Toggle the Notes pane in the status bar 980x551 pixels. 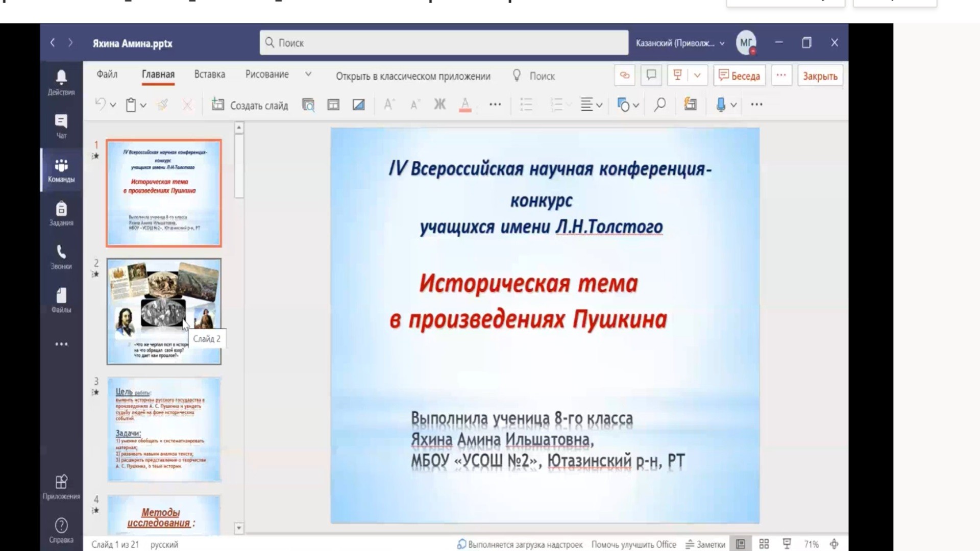click(x=705, y=544)
